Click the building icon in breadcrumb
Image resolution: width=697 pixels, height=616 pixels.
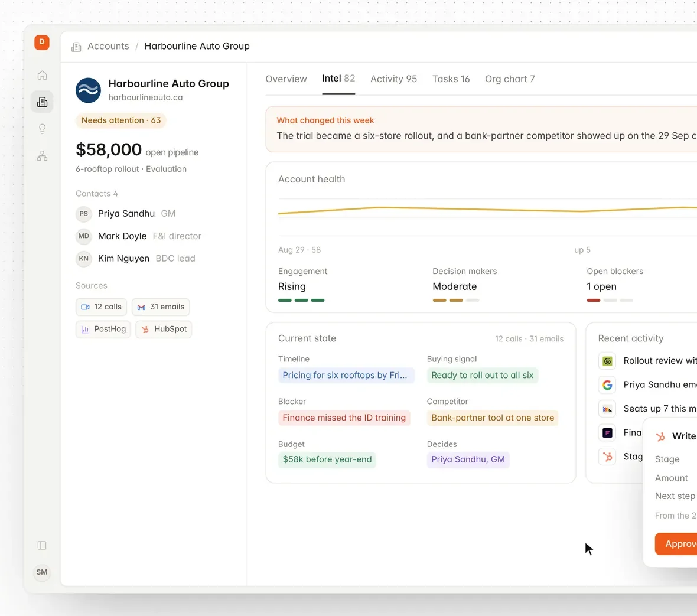(76, 47)
